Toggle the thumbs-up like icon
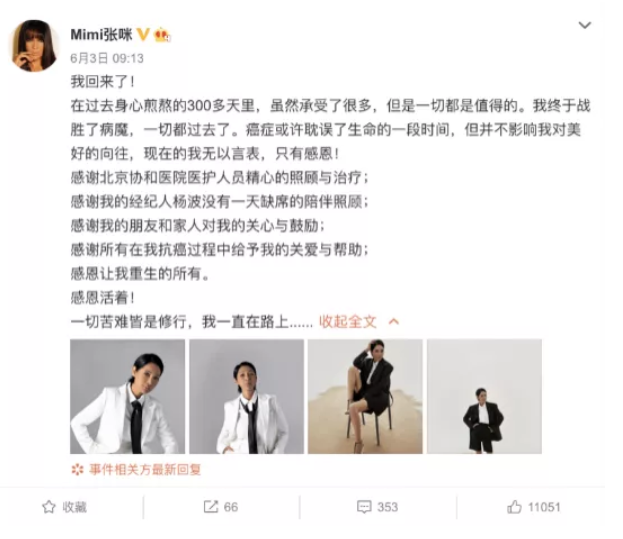The width and height of the screenshot is (623, 539). (514, 507)
